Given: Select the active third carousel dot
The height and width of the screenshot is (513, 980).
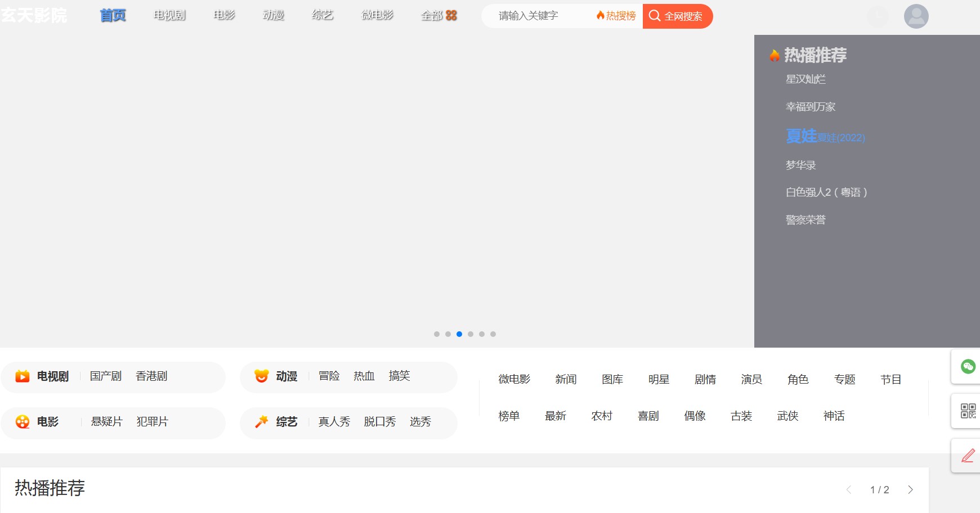Looking at the screenshot, I should [459, 334].
